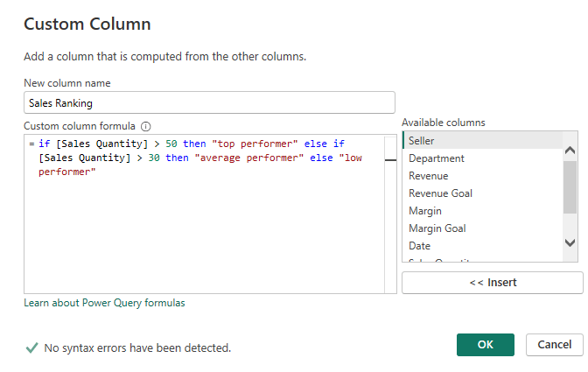Click the Available columns scrollbar thumb
588x372 pixels.
tap(570, 187)
